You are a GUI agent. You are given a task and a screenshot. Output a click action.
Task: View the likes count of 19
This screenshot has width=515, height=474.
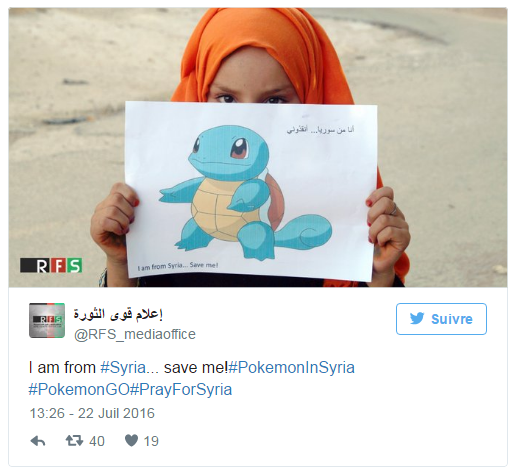(151, 441)
